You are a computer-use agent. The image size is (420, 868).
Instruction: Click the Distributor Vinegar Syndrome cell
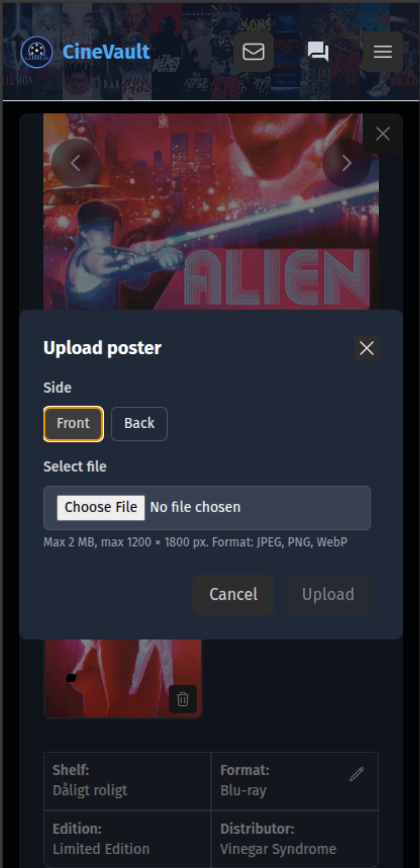295,839
